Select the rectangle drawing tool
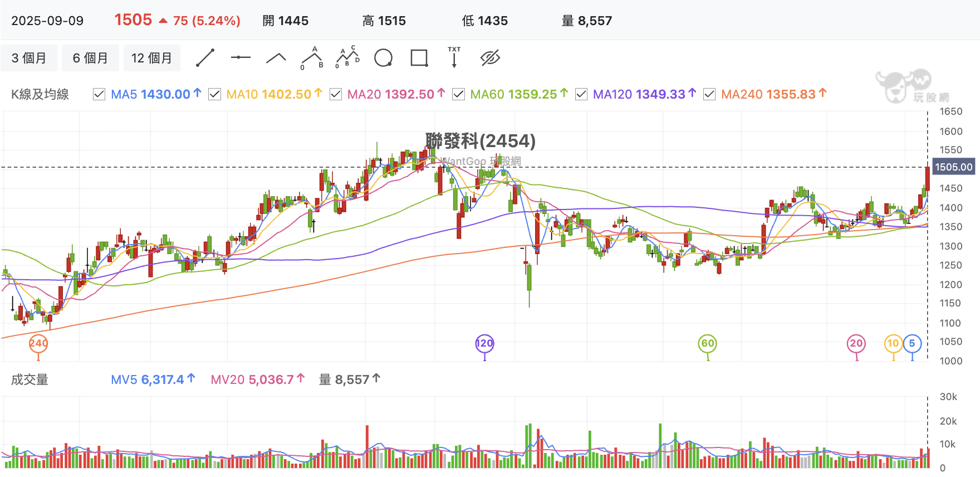The height and width of the screenshot is (477, 980). pos(419,58)
